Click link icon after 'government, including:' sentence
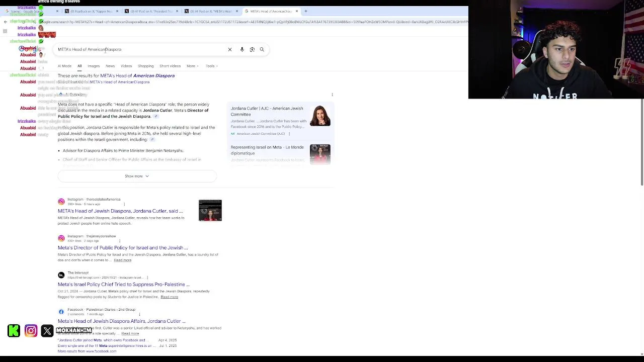Image resolution: width=644 pixels, height=362 pixels. [152, 140]
